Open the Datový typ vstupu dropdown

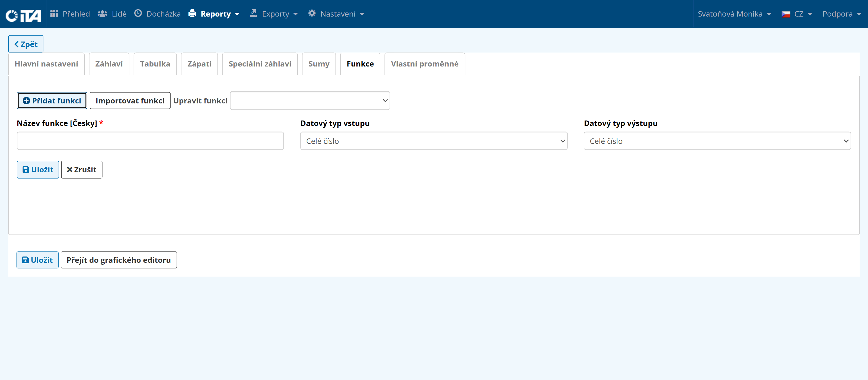tap(434, 141)
